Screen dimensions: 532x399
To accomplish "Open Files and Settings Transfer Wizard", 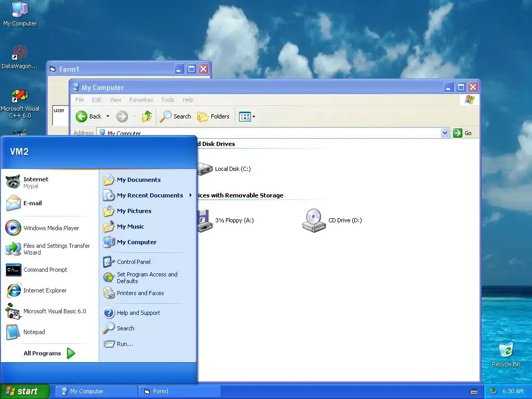I will 50,249.
